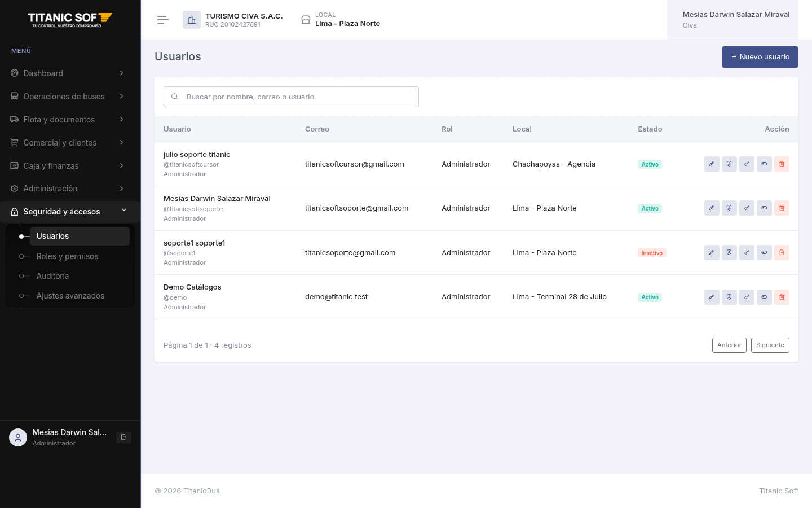812x508 pixels.
Task: Focus the search by nombre, correo o usuario field
Action: (x=291, y=97)
